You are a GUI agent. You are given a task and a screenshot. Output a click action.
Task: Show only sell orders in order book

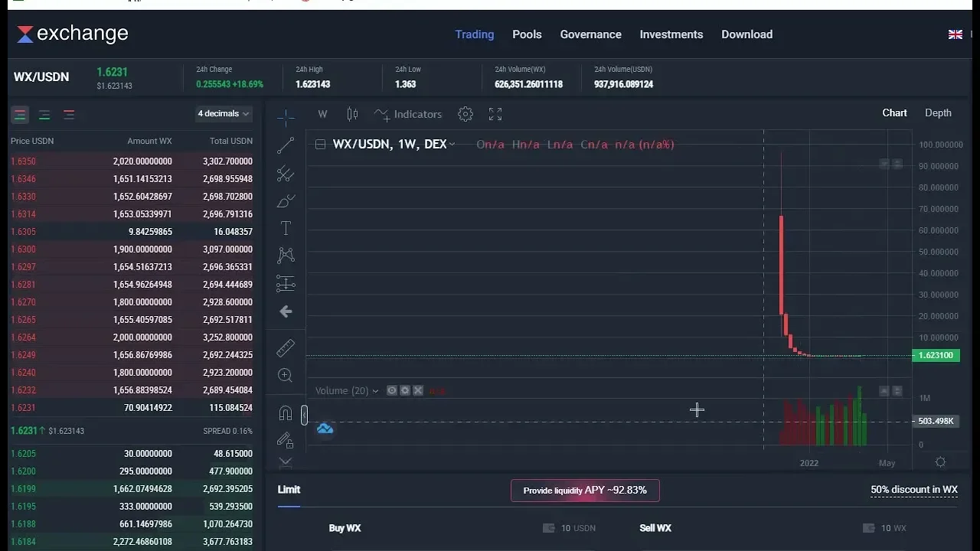(x=69, y=115)
